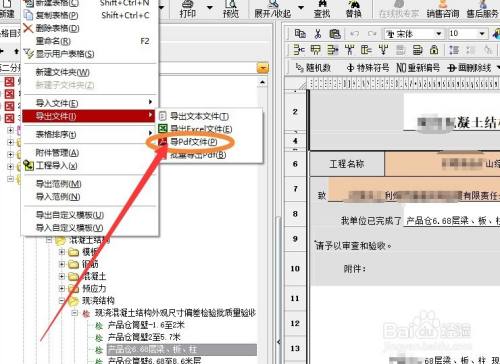Click the Undo arrow icon
Screen dimensions: 500x364
tap(354, 34)
